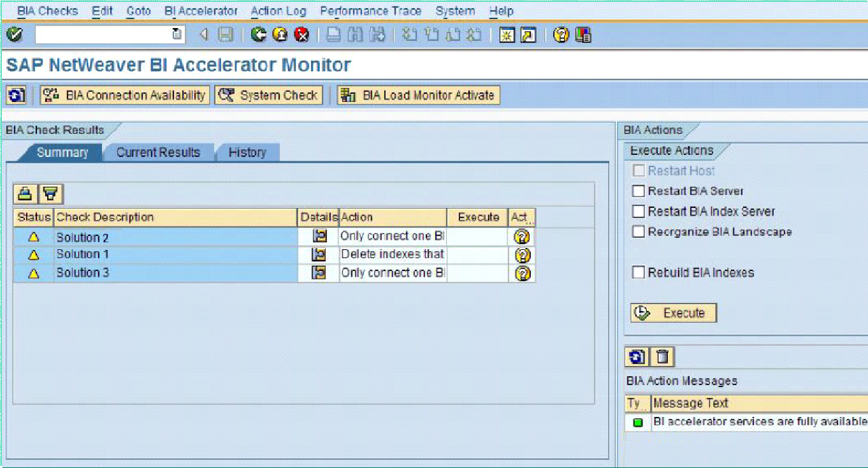Click the refresh icon above BIA Action Messages

(637, 357)
